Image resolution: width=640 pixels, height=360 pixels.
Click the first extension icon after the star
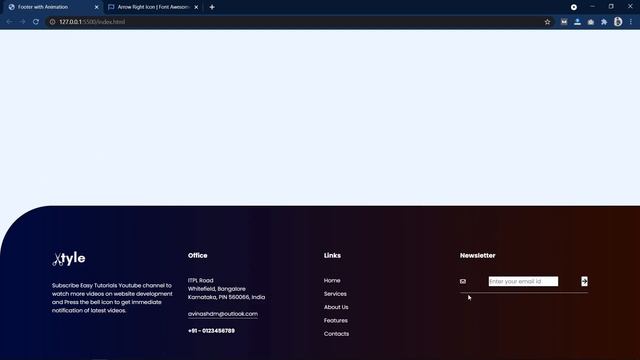(564, 22)
